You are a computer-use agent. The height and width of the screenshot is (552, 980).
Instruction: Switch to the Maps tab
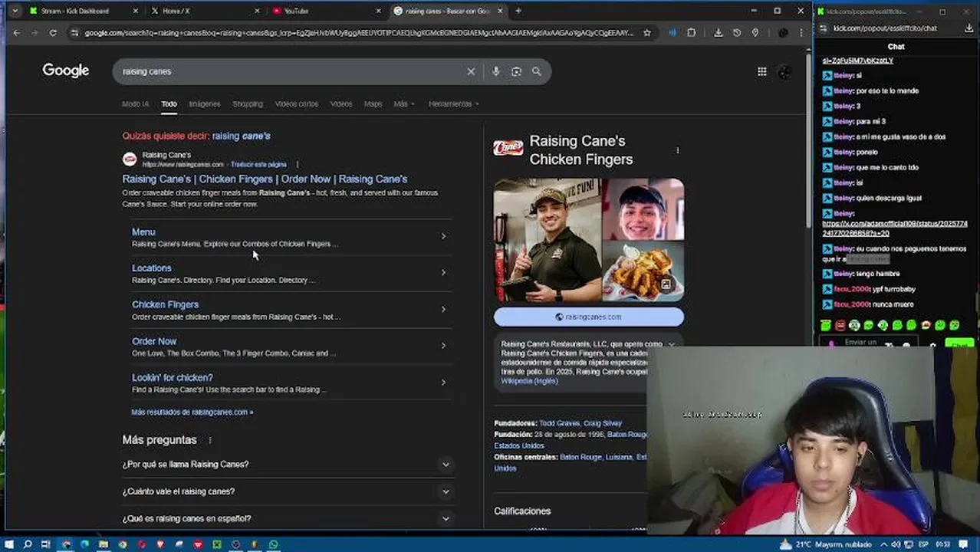[x=373, y=103]
